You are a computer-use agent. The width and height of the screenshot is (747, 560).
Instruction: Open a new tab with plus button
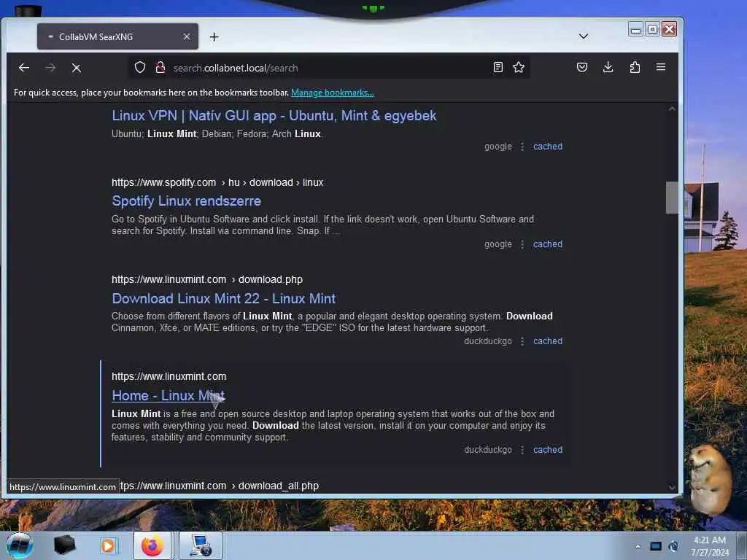point(214,36)
